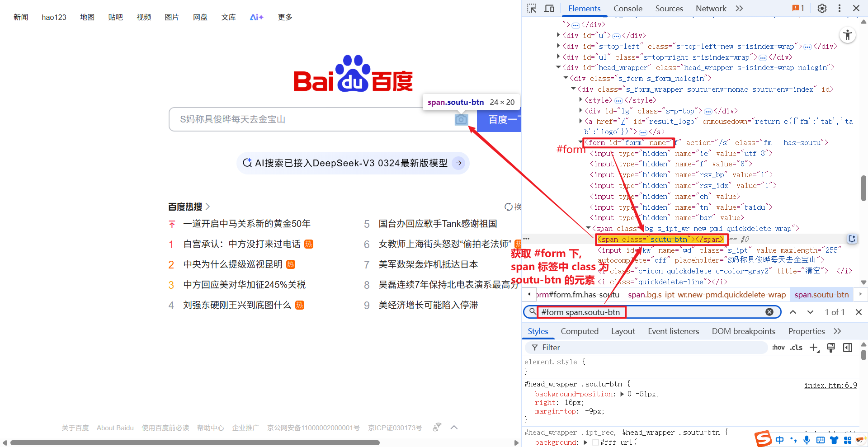Open hot search 白宫承认：中方没打来过电话
Viewport: 868px width, 447px height.
pos(242,244)
